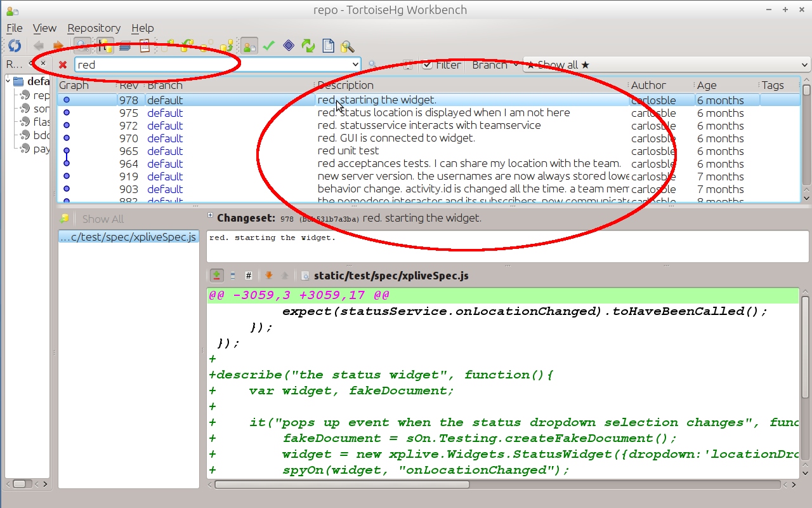
Task: Toggle the repository registry panel button
Action: (x=104, y=46)
